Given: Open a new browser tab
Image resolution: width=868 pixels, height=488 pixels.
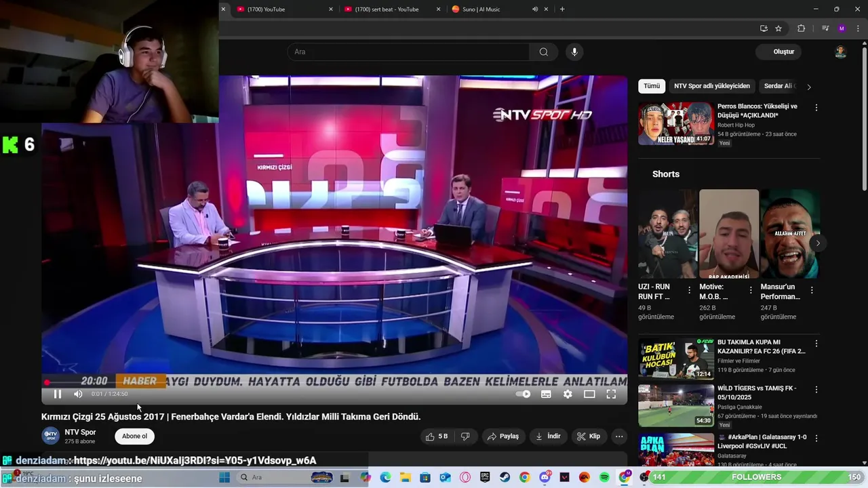Looking at the screenshot, I should click(562, 9).
